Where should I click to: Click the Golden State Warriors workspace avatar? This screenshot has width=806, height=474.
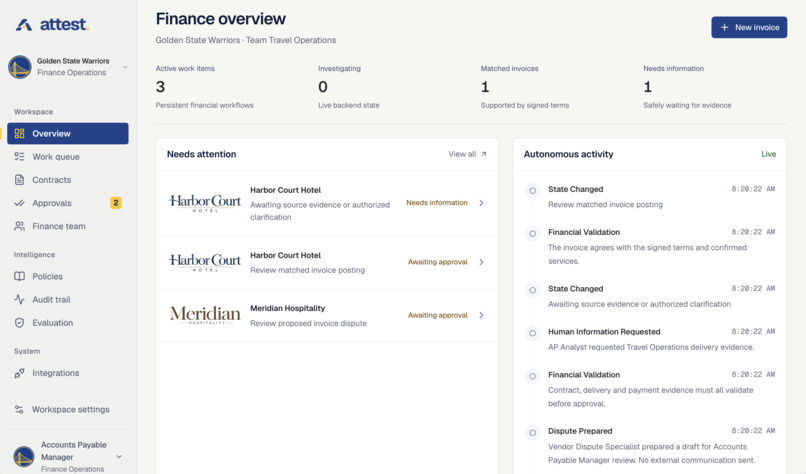[x=20, y=67]
